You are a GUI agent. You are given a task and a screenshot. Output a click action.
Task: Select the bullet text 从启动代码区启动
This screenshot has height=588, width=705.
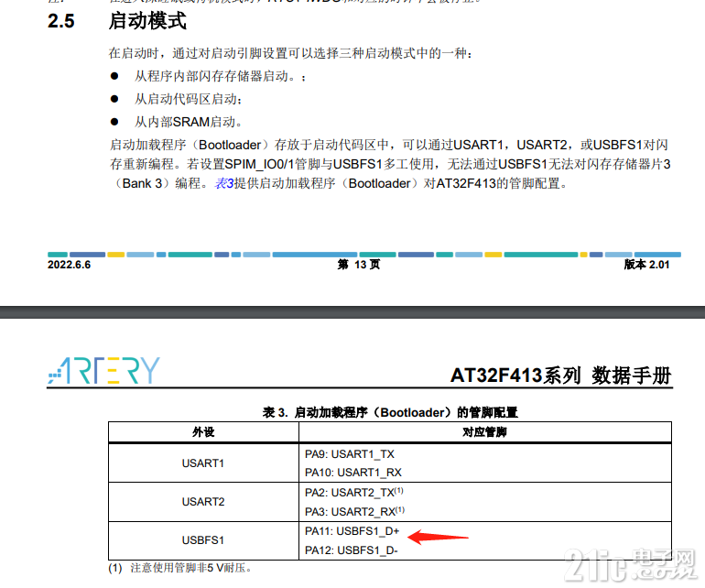(x=188, y=99)
